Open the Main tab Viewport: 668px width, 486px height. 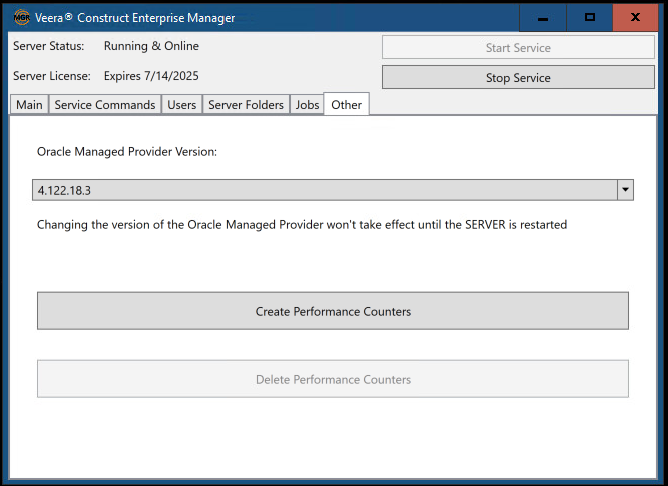29,105
